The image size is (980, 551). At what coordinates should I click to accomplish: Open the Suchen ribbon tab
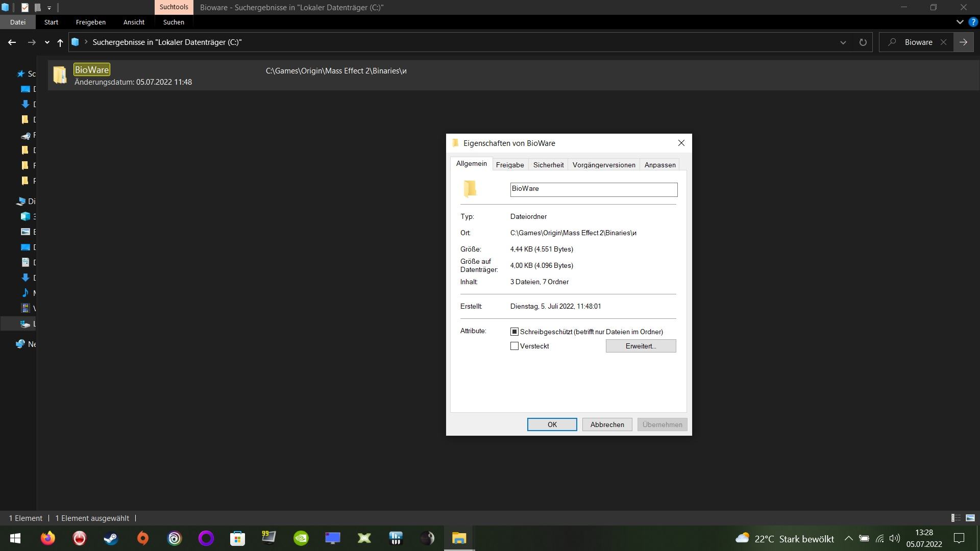174,22
